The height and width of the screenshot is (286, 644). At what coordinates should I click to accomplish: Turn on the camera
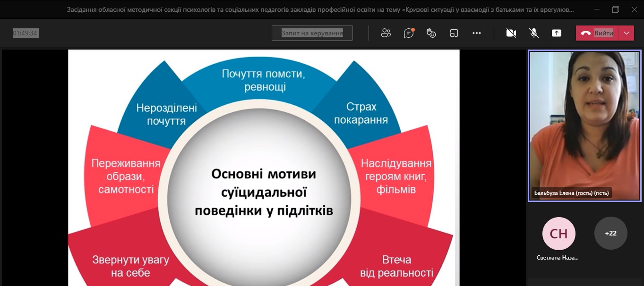pyautogui.click(x=511, y=33)
